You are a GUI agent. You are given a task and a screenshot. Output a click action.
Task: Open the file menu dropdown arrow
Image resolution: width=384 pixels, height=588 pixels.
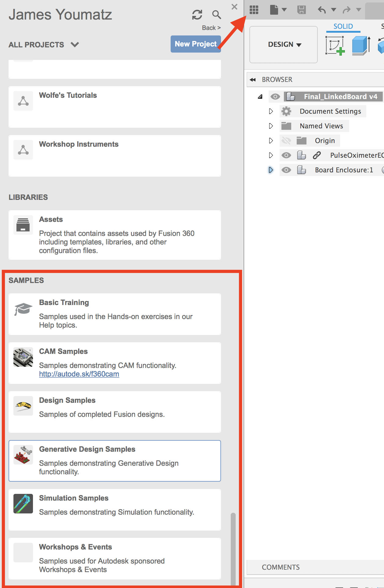click(x=284, y=10)
